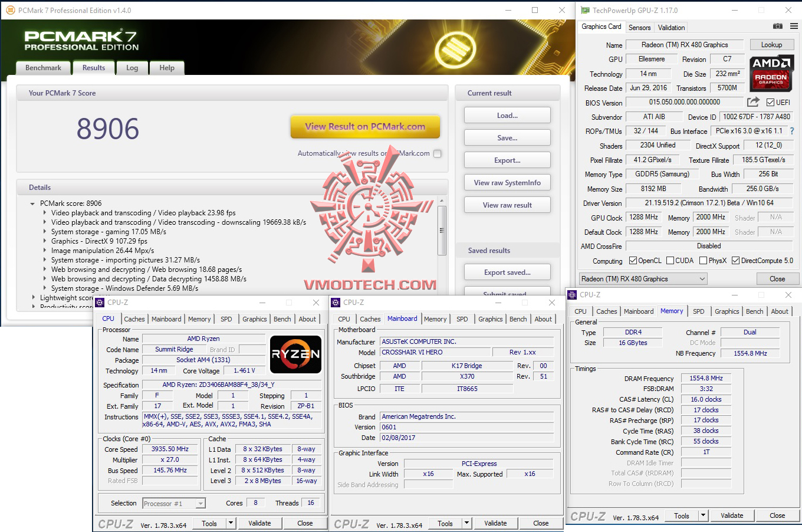This screenshot has width=802, height=532.
Task: Click the GPU-Z title bar icon
Action: click(584, 10)
